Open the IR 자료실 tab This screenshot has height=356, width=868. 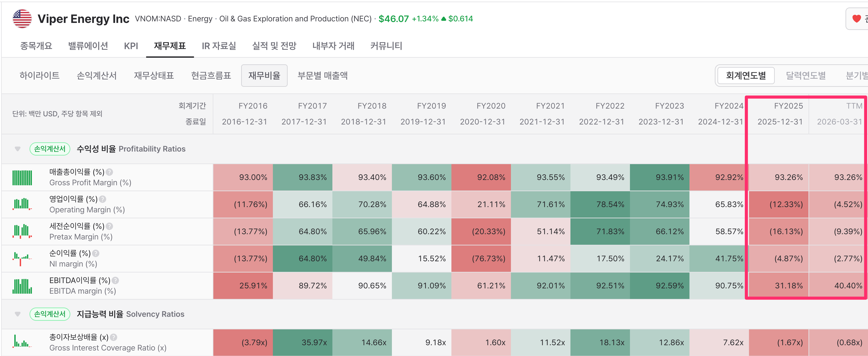click(219, 46)
